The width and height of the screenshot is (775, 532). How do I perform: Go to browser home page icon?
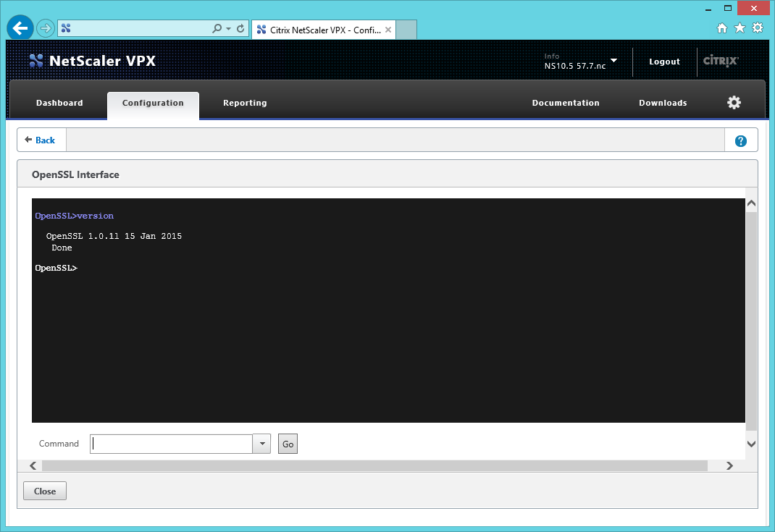[722, 28]
